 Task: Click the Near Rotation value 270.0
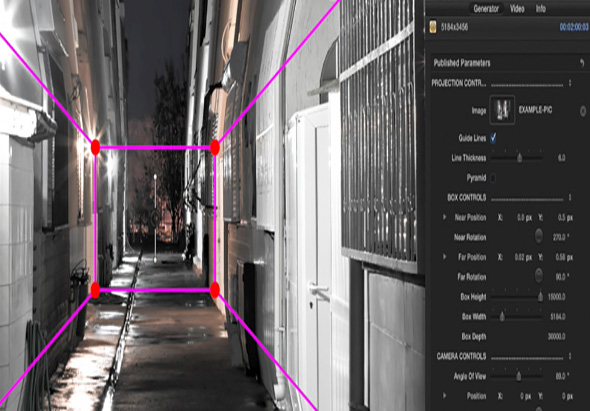point(561,237)
